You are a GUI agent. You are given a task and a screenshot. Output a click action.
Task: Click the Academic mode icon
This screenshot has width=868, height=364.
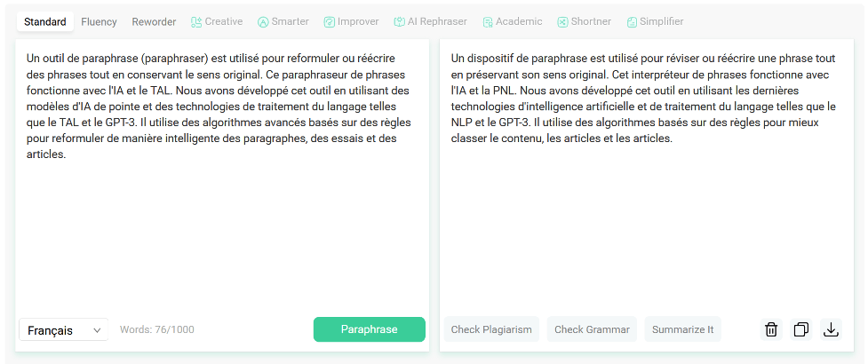(x=488, y=22)
